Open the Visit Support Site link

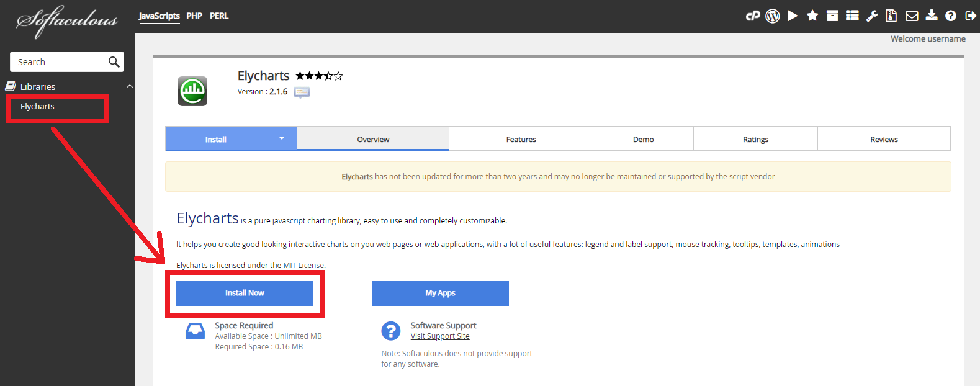[x=440, y=336]
